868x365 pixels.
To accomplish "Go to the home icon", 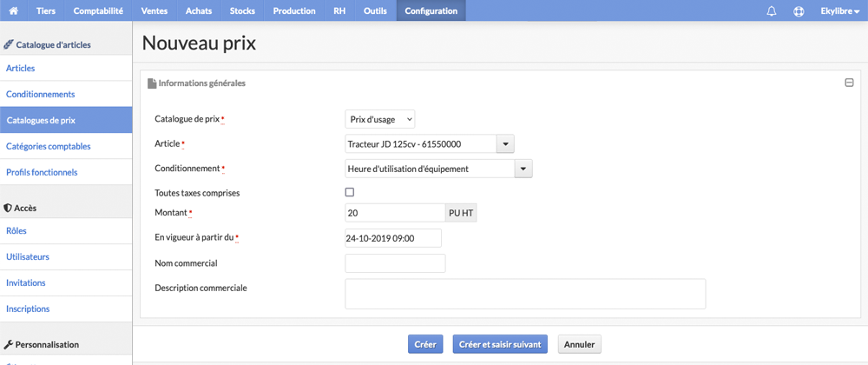I will (x=14, y=10).
